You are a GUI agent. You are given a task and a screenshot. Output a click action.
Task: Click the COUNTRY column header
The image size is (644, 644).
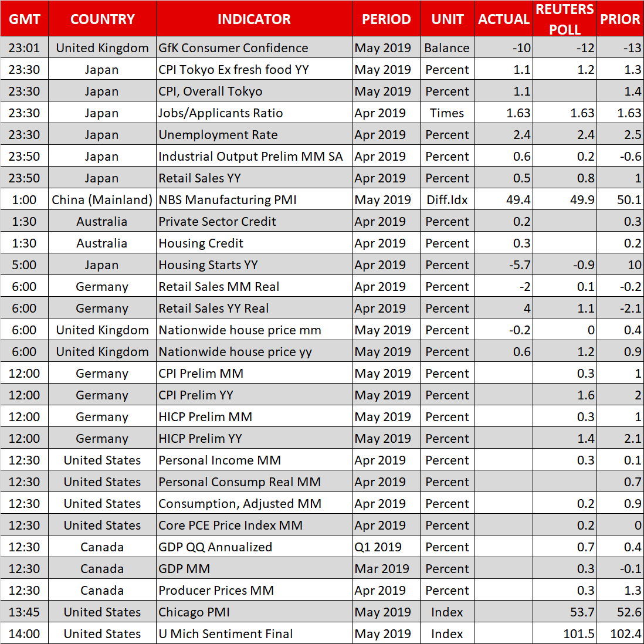coord(102,19)
